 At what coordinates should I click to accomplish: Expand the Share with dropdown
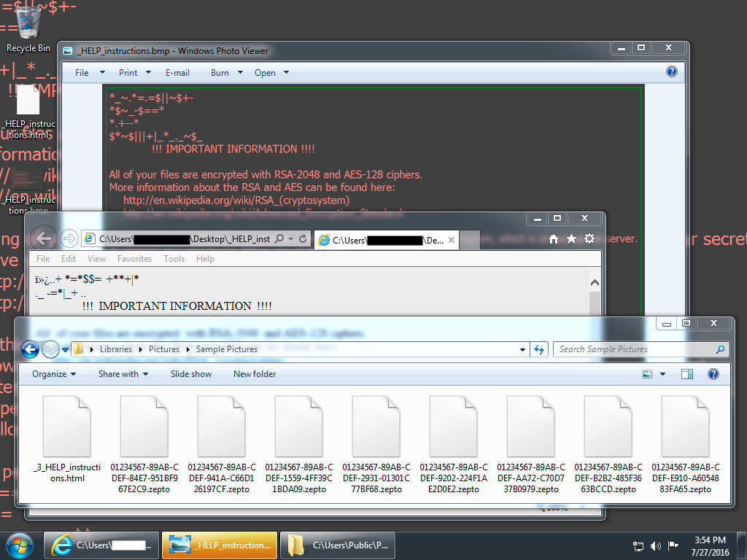pos(123,374)
